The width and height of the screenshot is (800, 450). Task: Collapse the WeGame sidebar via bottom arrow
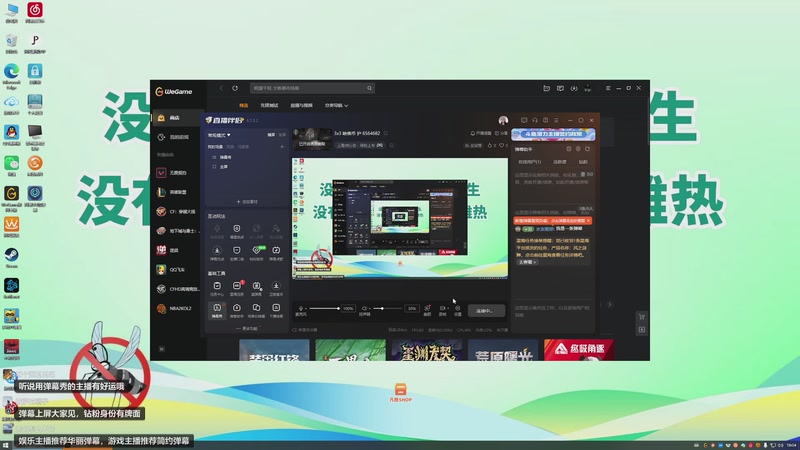161,349
